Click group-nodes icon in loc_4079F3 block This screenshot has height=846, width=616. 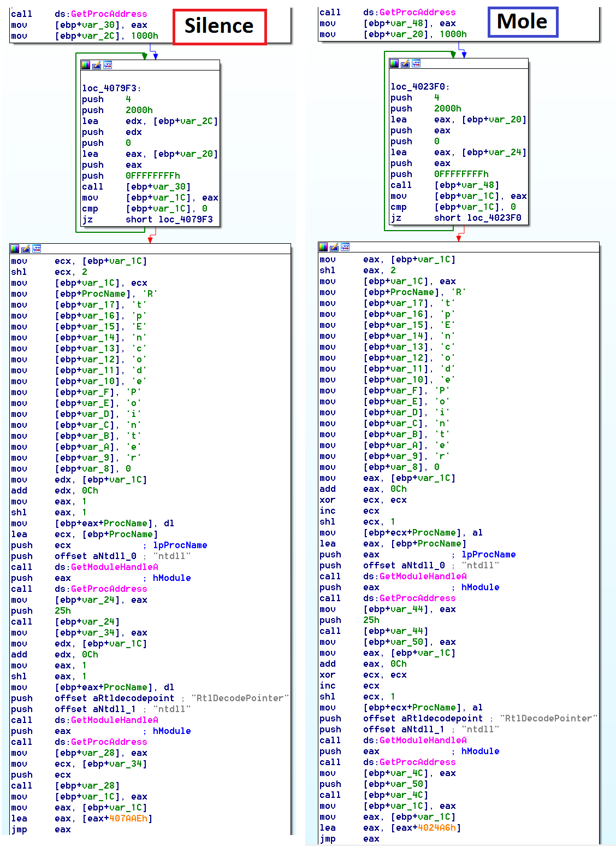[108, 65]
